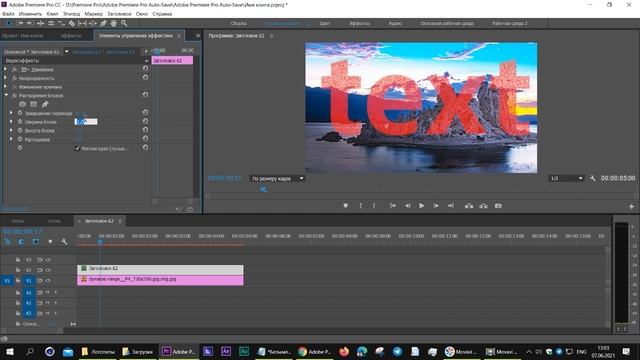Play the sequence in Program Monitor
The image size is (640, 360).
(422, 206)
